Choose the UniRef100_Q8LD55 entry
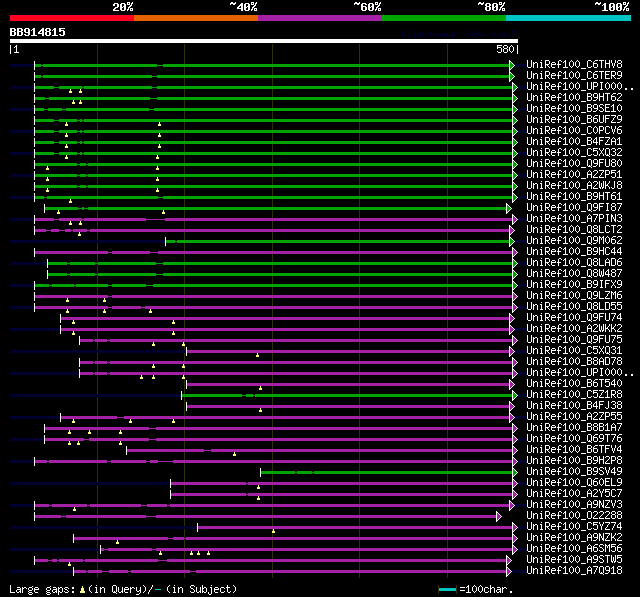 574,307
